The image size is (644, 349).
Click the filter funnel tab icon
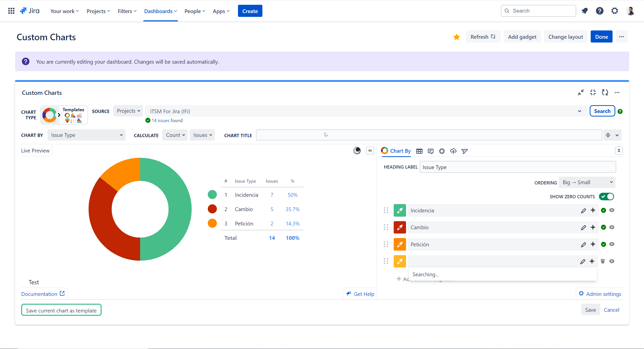(x=464, y=151)
